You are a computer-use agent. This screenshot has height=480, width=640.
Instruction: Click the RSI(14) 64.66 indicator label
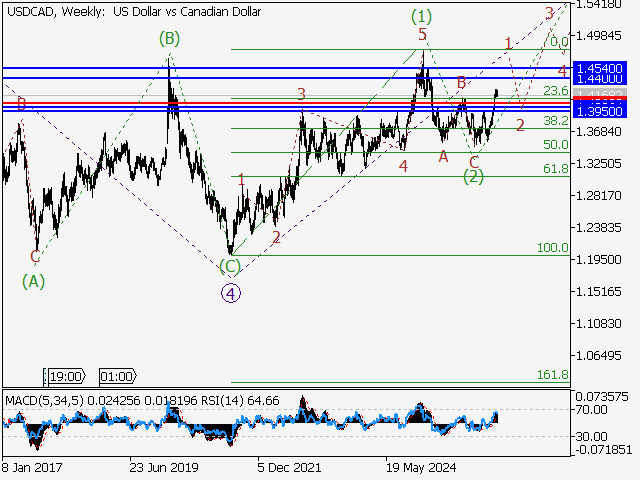(x=240, y=400)
